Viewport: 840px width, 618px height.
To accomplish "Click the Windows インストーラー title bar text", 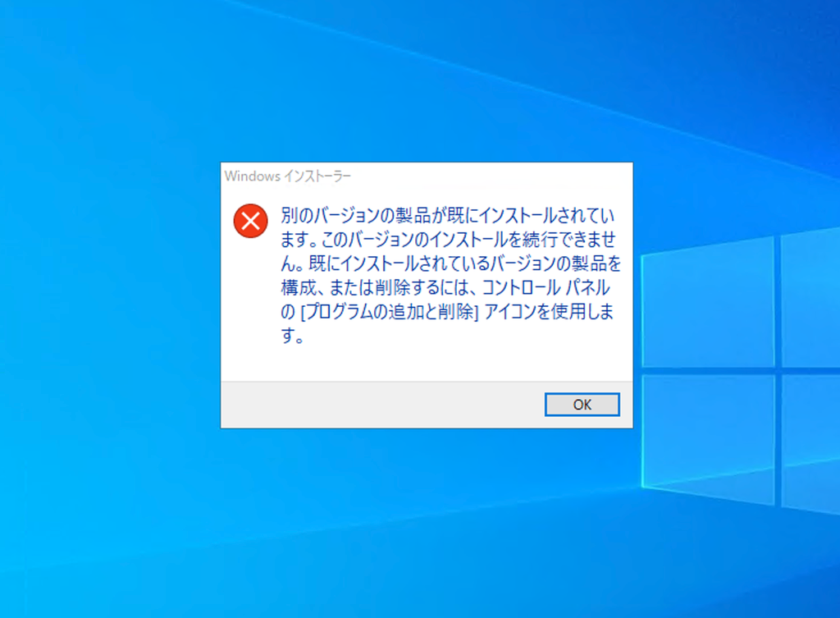I will point(288,176).
